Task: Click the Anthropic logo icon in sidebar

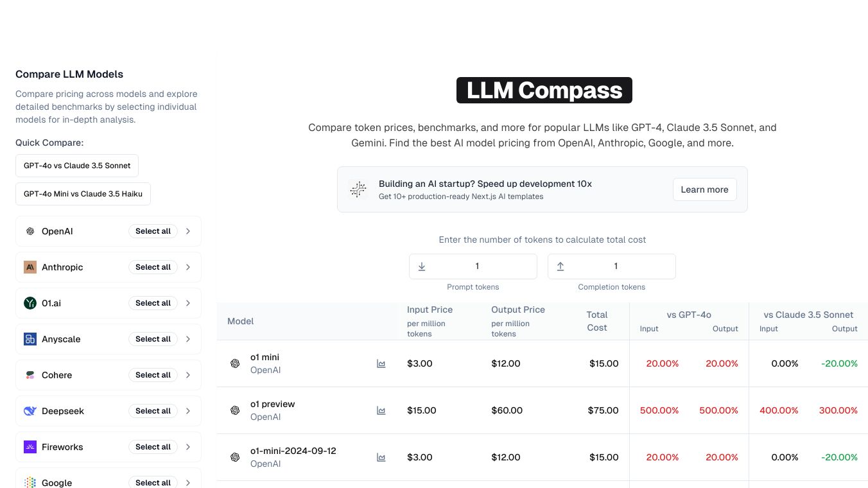Action: coord(30,267)
